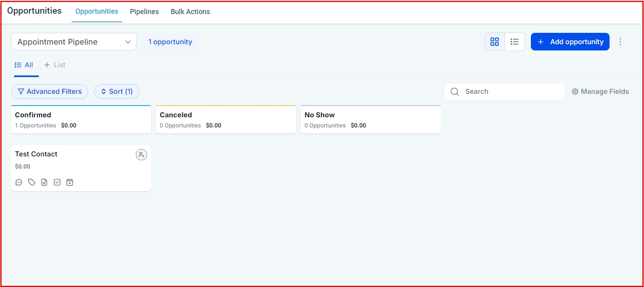Image resolution: width=644 pixels, height=287 pixels.
Task: Select the All list tab
Action: click(x=24, y=65)
